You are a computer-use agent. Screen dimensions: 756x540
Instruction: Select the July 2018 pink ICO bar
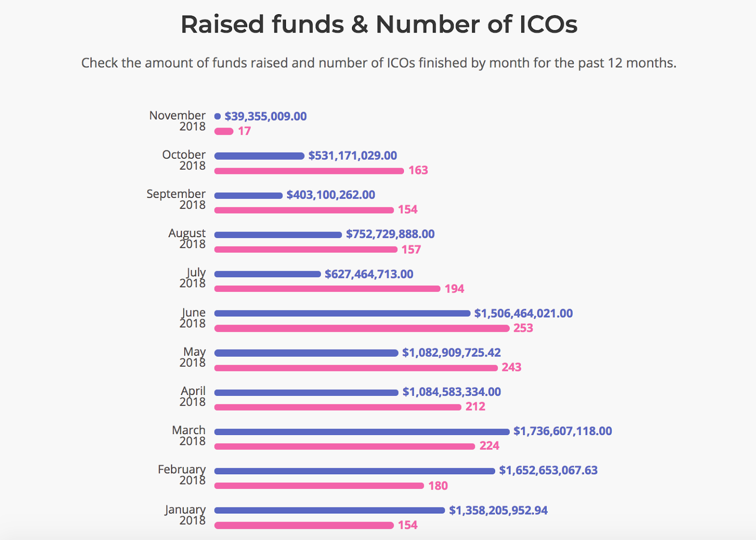pos(327,289)
